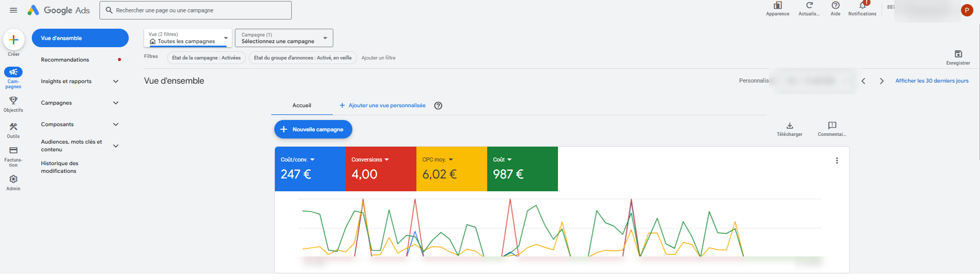Open the chart card three-dot menu
The height and width of the screenshot is (280, 980).
837,161
